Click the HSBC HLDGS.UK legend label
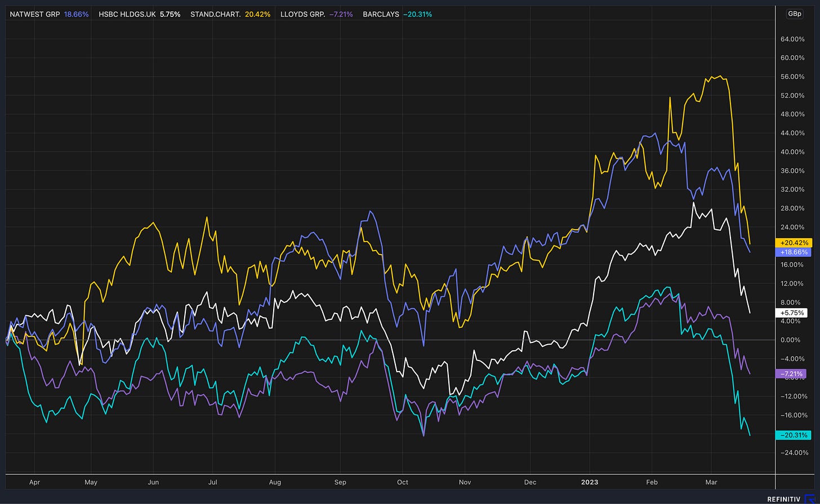This screenshot has height=504, width=820. [128, 14]
